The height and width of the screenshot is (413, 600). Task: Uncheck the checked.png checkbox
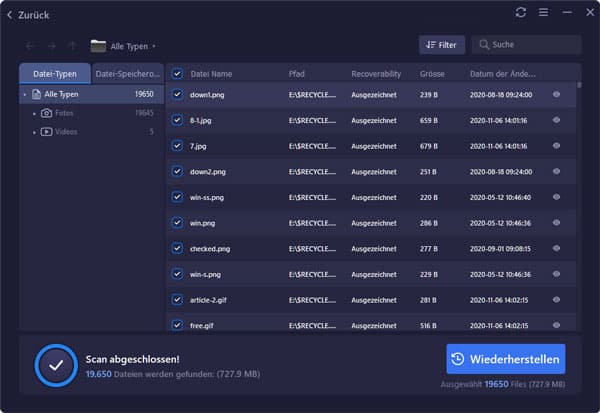[177, 248]
